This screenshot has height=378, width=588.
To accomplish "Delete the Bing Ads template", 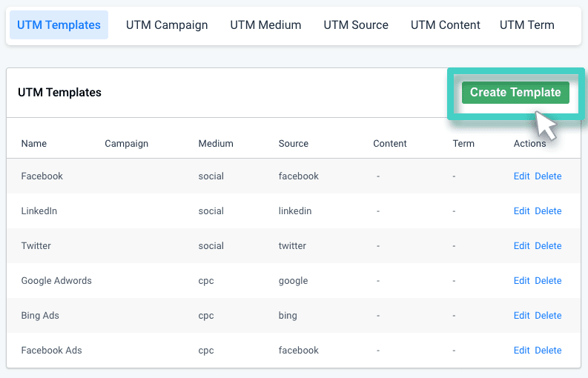I will tap(548, 316).
